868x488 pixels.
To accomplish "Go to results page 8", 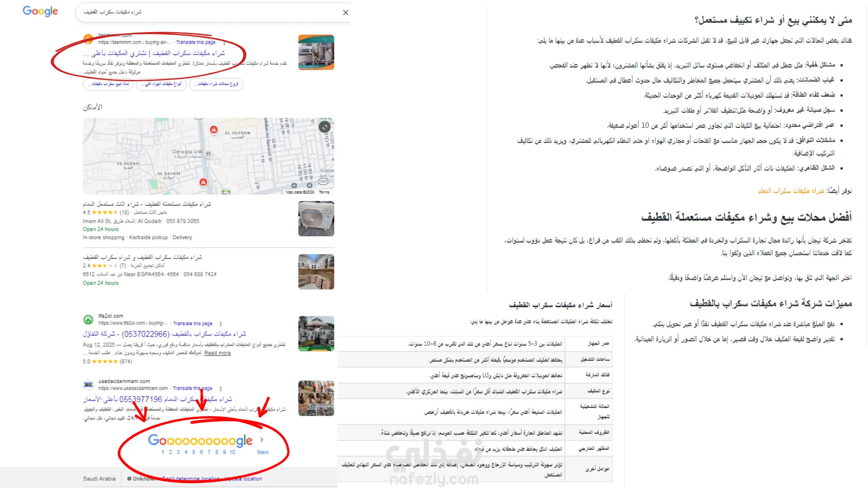I will click(217, 452).
